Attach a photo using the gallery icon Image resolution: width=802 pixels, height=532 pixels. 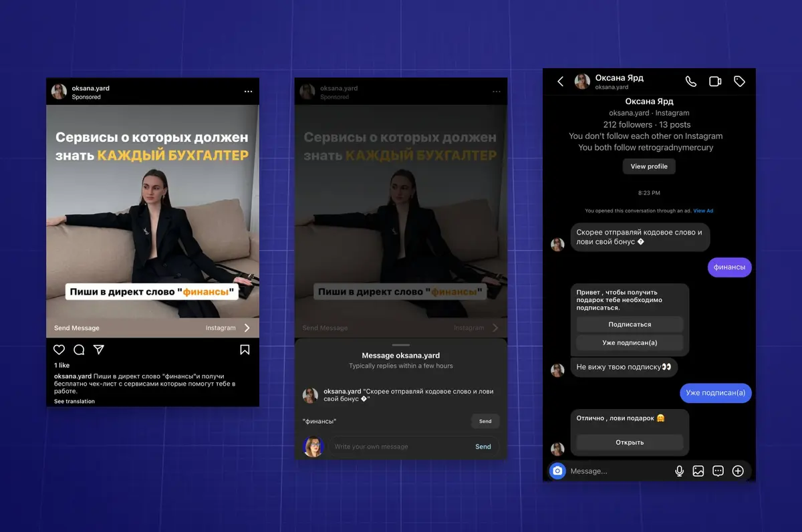tap(698, 471)
